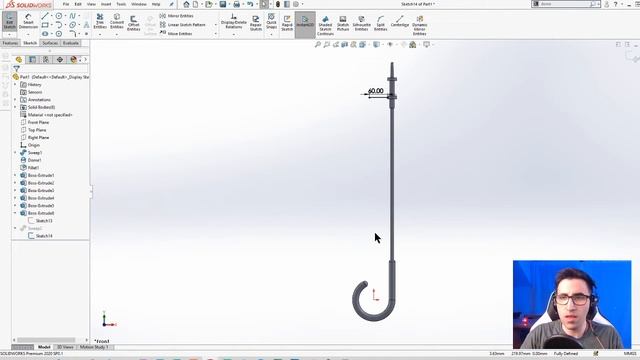Click Mirror Entities
Image resolution: width=640 pixels, height=360 pixels.
coord(176,16)
